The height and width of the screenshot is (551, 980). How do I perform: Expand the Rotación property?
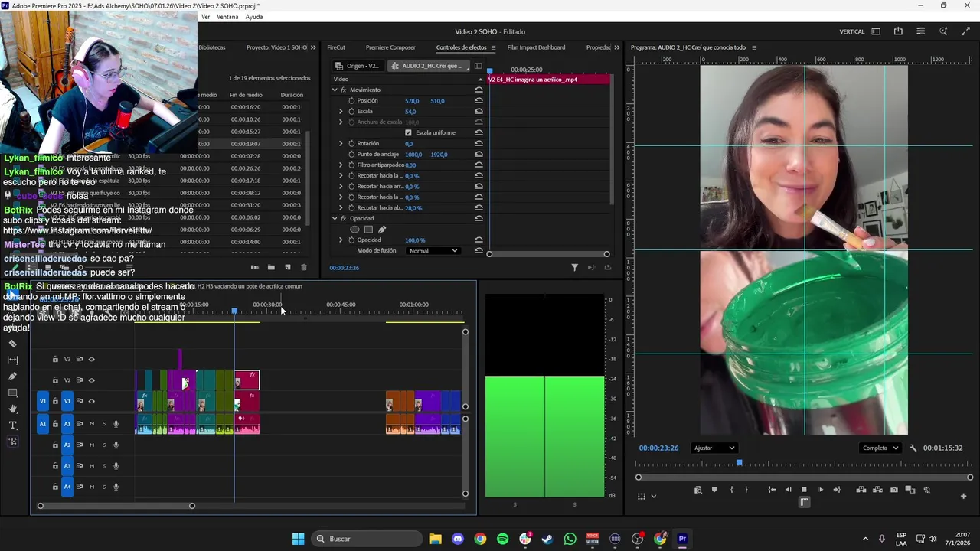[341, 144]
